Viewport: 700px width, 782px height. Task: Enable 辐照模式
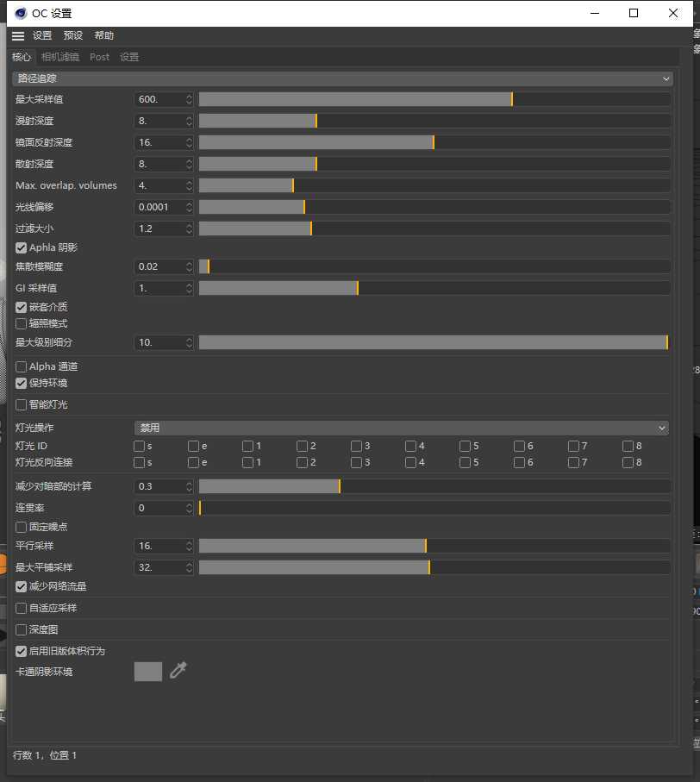click(21, 323)
